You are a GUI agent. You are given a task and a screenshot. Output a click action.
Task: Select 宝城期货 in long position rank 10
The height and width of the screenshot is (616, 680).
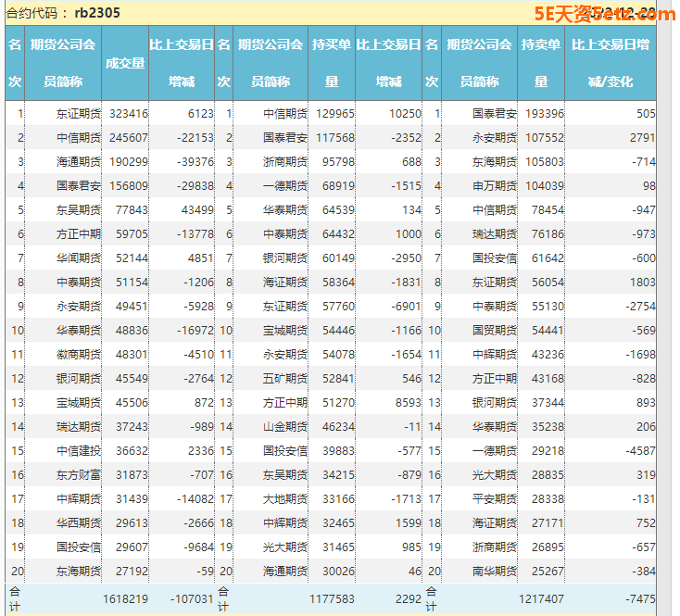point(285,331)
